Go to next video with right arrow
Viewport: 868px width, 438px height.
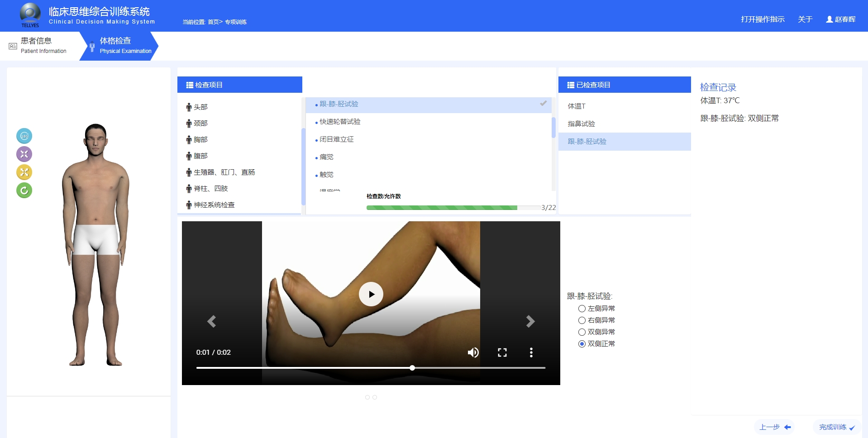(x=530, y=321)
